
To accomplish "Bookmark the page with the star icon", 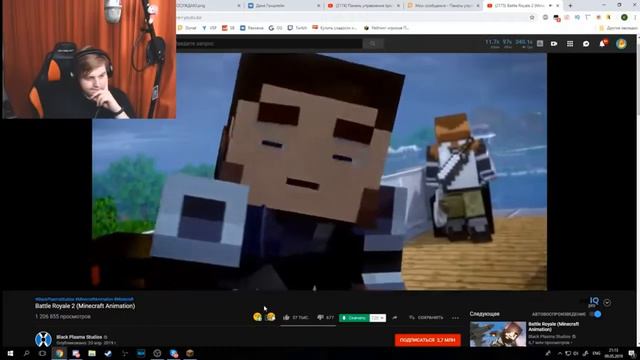I will pos(532,18).
